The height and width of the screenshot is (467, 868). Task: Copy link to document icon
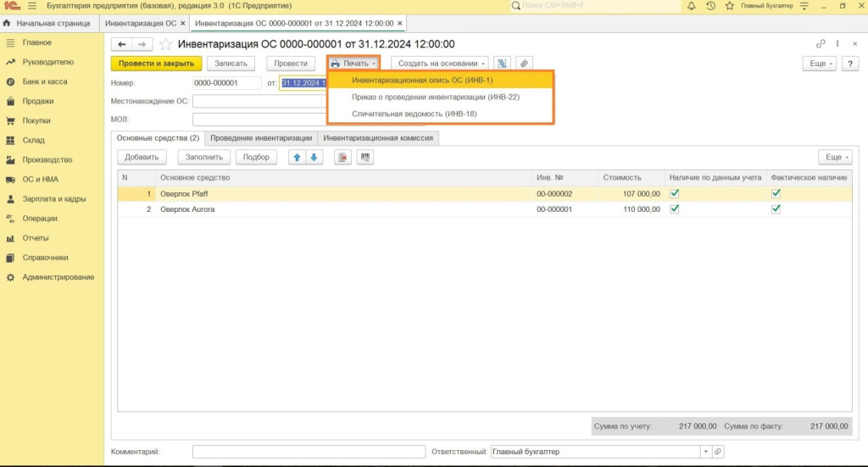click(821, 44)
